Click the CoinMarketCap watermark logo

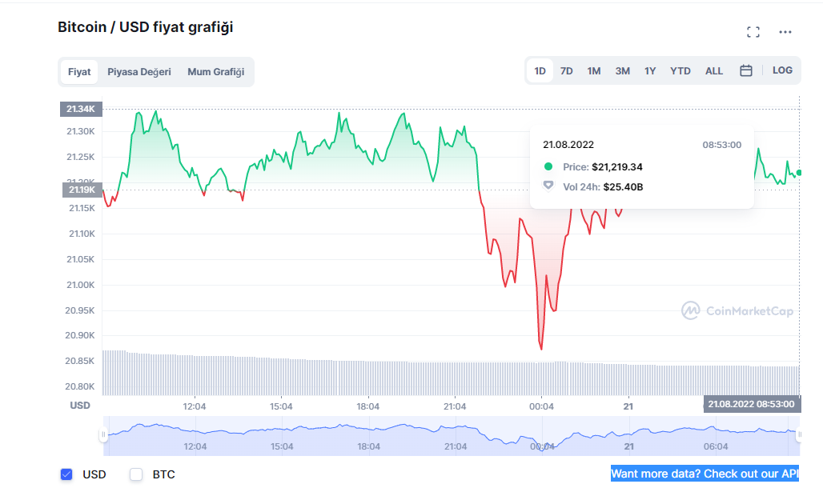(x=737, y=310)
